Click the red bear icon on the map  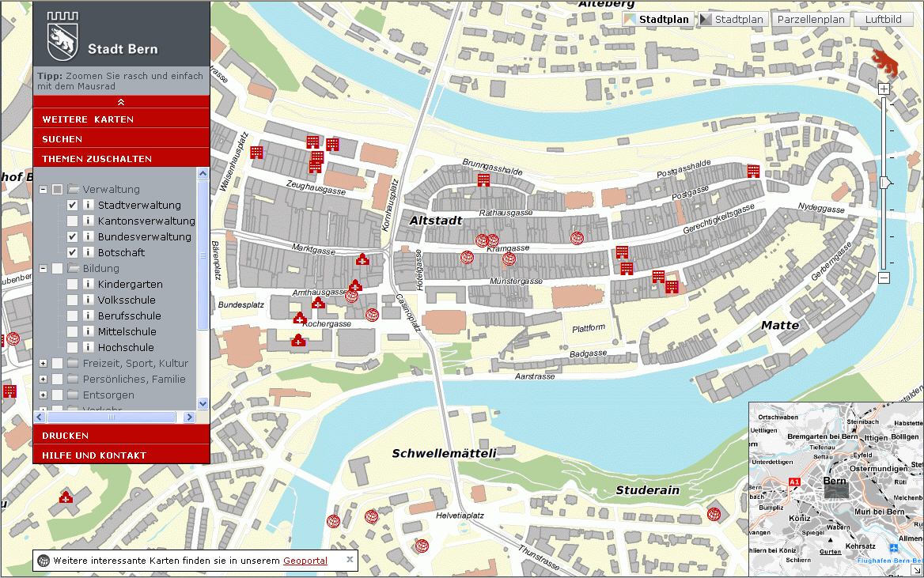pos(884,60)
